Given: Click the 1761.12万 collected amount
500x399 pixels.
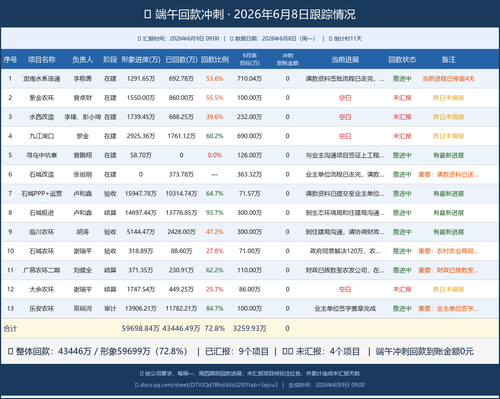Looking at the screenshot, I should (181, 136).
